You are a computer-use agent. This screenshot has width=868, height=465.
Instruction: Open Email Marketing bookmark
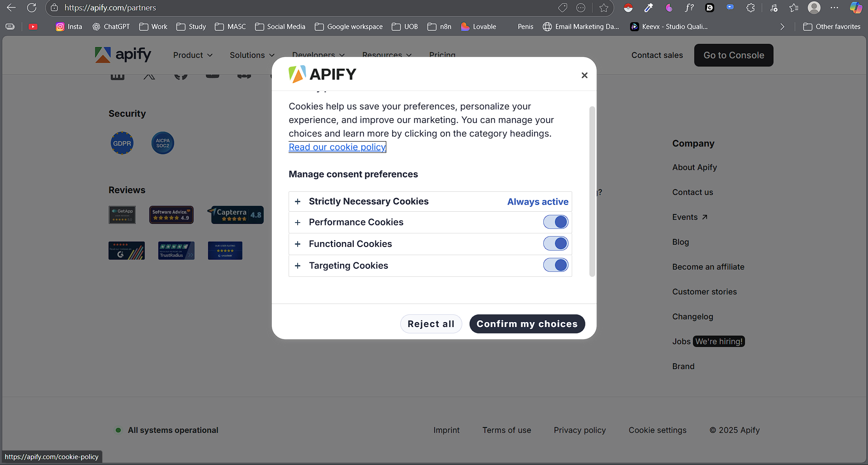(x=581, y=27)
